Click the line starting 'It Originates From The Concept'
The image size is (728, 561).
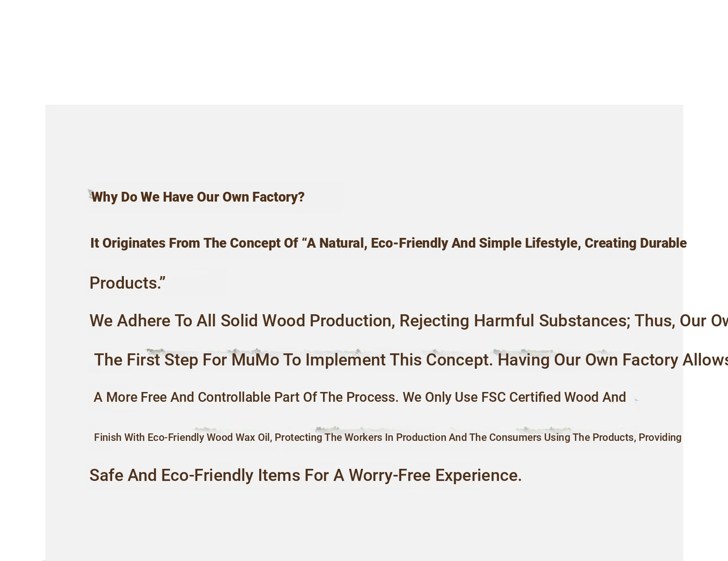(x=388, y=243)
